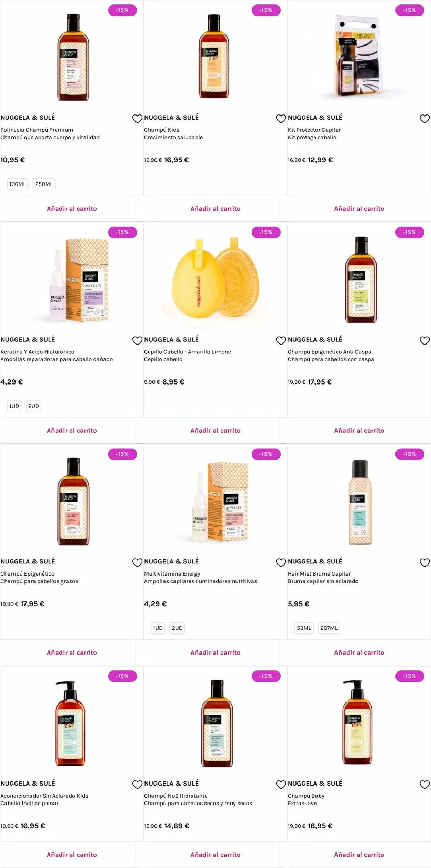Add Kit Protector Capilar to wishlist heart
The width and height of the screenshot is (431, 868).
click(424, 119)
